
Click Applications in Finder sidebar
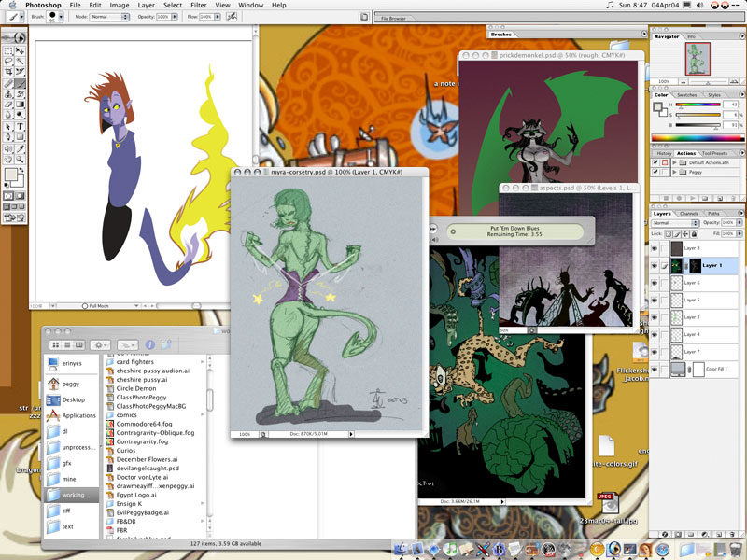72,415
